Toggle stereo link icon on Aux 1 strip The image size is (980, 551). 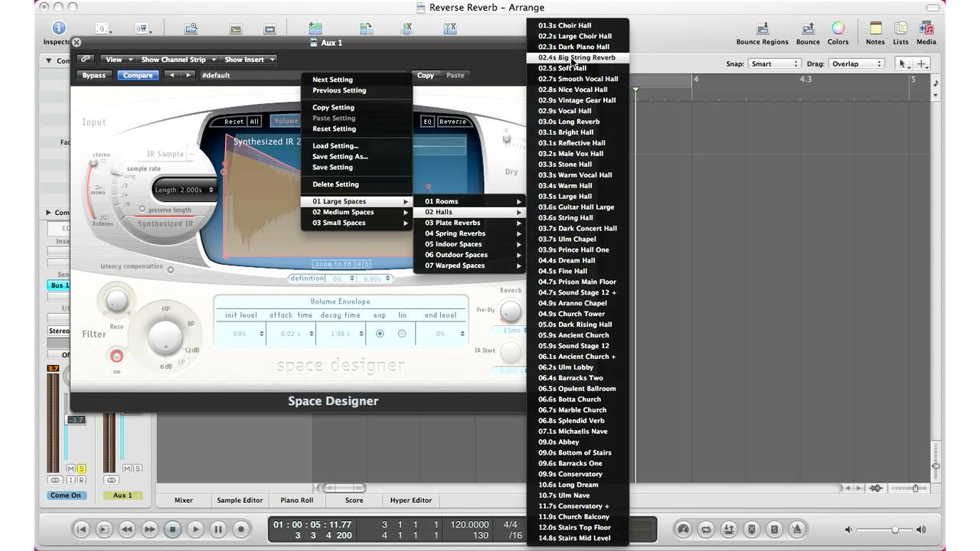pos(112,481)
